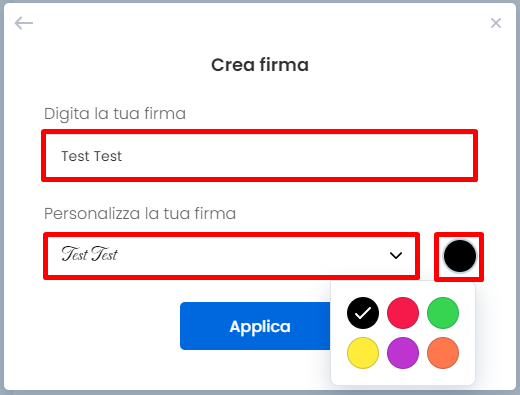Click the cursive Test Test preview
520x395 pixels.
89,254
